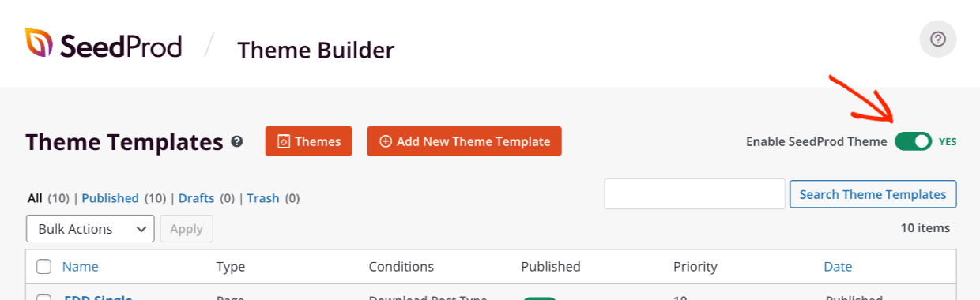This screenshot has height=300, width=980.
Task: Sort templates by Date column
Action: (838, 267)
